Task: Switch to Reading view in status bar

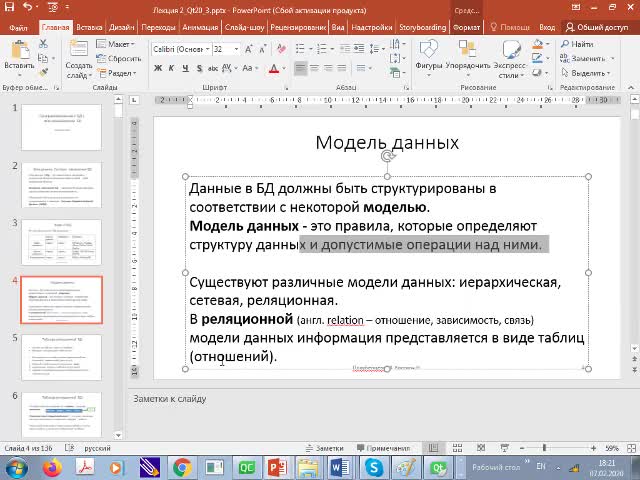Action: pos(481,448)
